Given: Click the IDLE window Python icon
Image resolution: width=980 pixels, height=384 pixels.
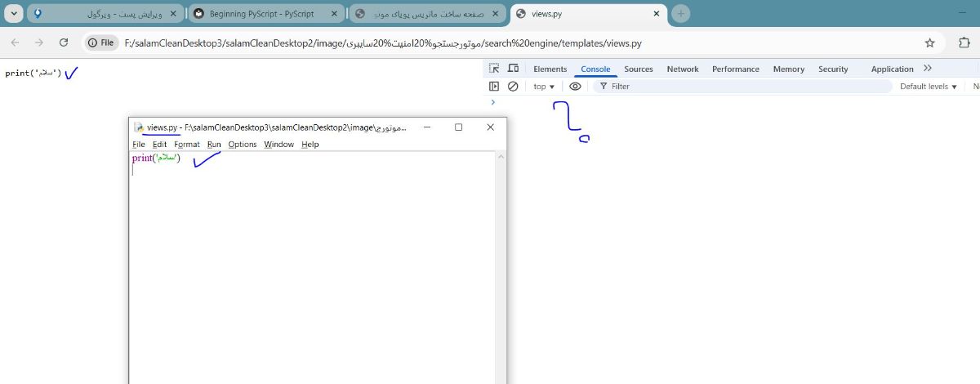Looking at the screenshot, I should (140, 127).
